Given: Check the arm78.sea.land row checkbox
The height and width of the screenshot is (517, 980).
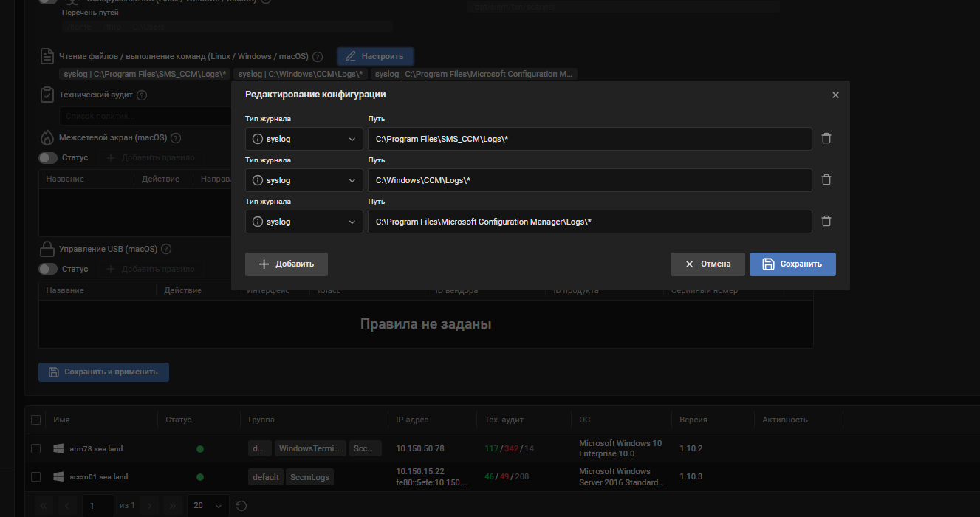Looking at the screenshot, I should pyautogui.click(x=36, y=449).
